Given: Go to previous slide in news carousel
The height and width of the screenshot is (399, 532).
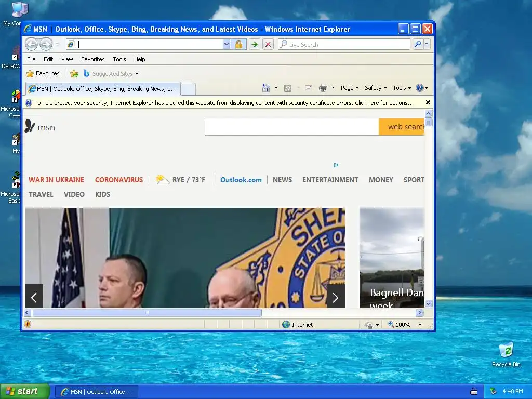Looking at the screenshot, I should coord(34,296).
